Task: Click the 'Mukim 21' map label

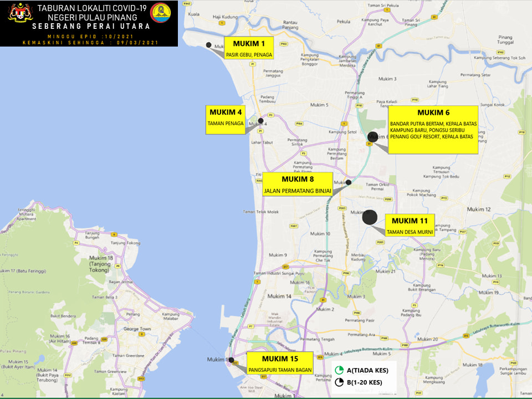Action: coord(385,272)
